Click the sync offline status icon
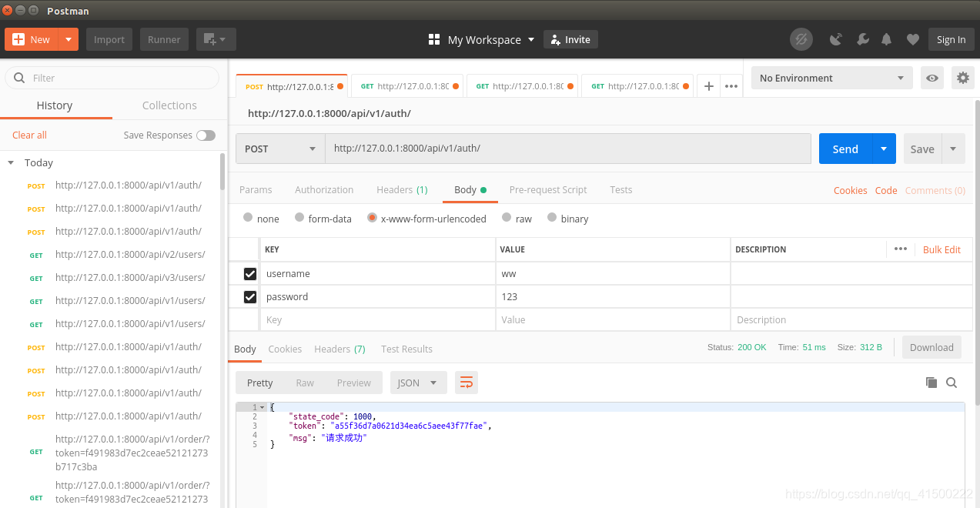 (801, 39)
